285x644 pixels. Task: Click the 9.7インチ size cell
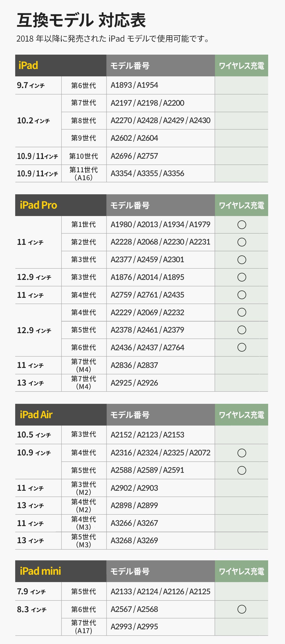coord(31,85)
